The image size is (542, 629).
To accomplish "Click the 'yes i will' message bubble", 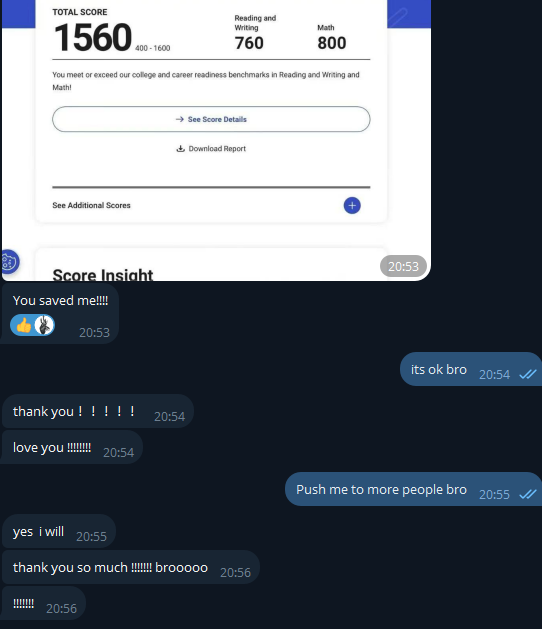I will (59, 532).
